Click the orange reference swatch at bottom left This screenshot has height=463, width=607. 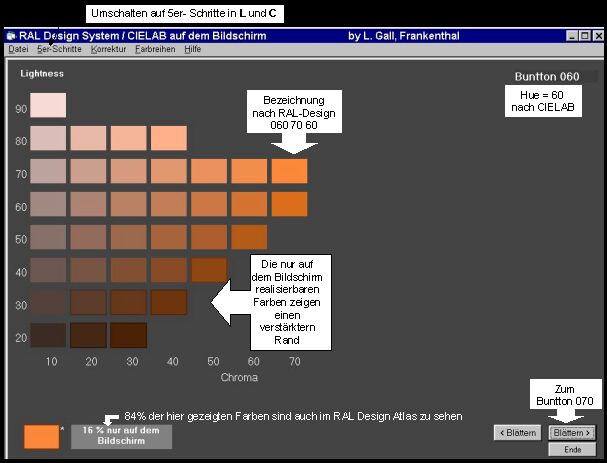[x=42, y=437]
